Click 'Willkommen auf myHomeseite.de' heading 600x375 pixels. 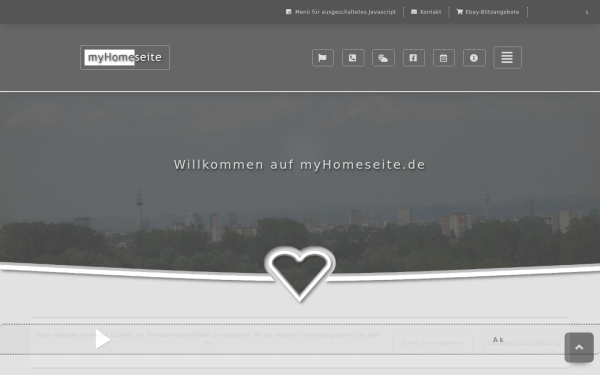[x=300, y=165]
